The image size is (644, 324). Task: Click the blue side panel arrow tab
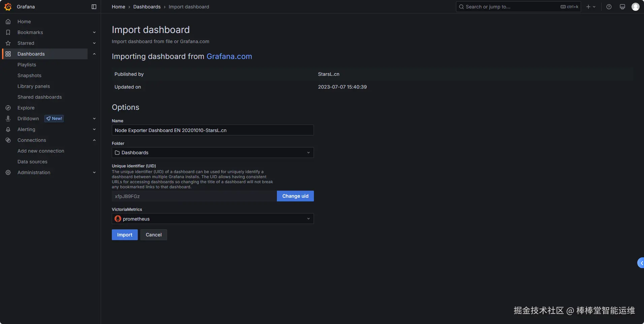point(641,263)
